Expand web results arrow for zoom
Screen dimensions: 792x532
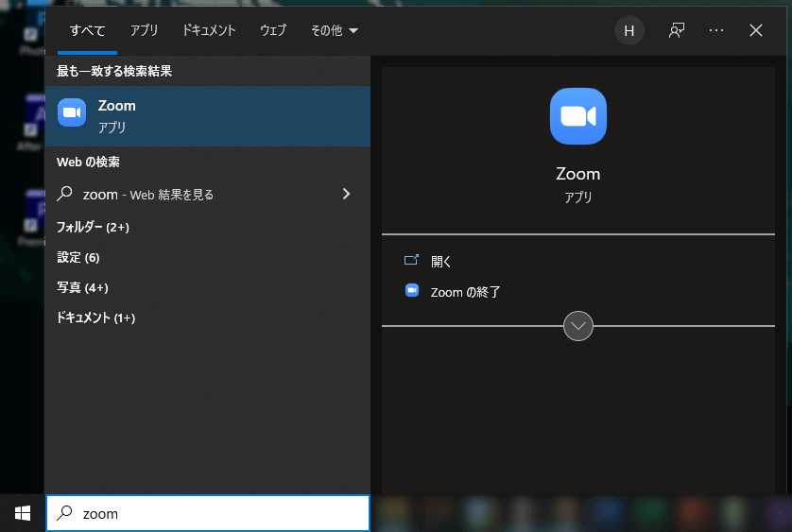click(x=346, y=194)
